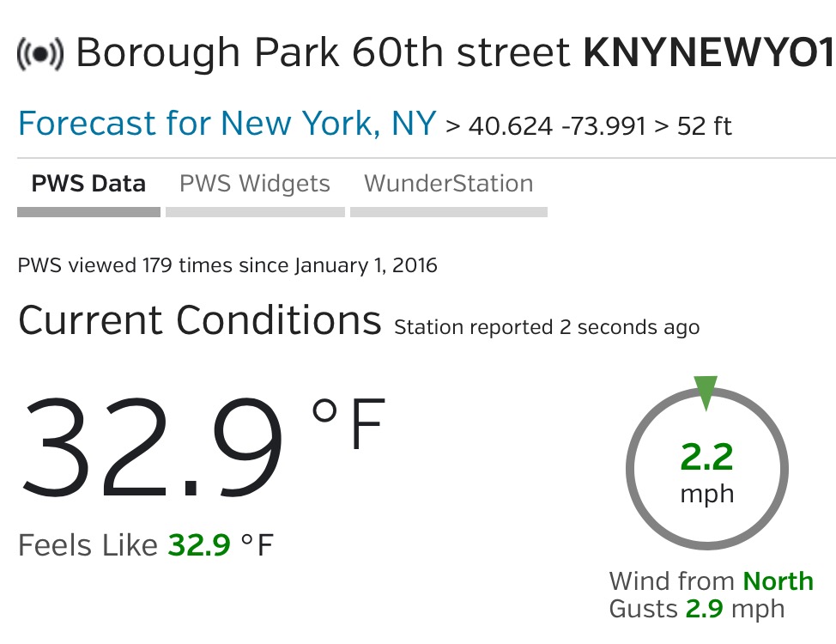The width and height of the screenshot is (836, 644).
Task: Select the PWS Data tab
Action: coord(88,184)
